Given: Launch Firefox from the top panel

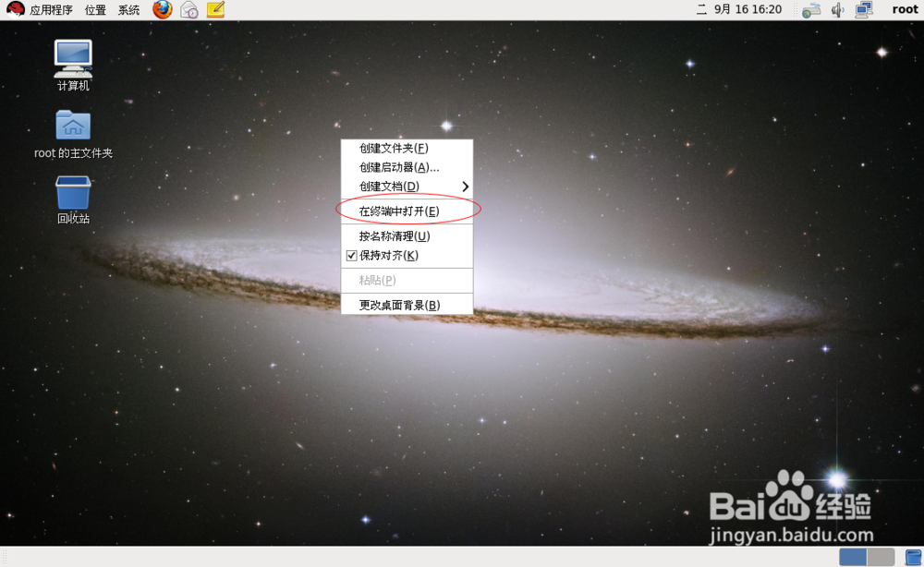Looking at the screenshot, I should click(x=162, y=9).
